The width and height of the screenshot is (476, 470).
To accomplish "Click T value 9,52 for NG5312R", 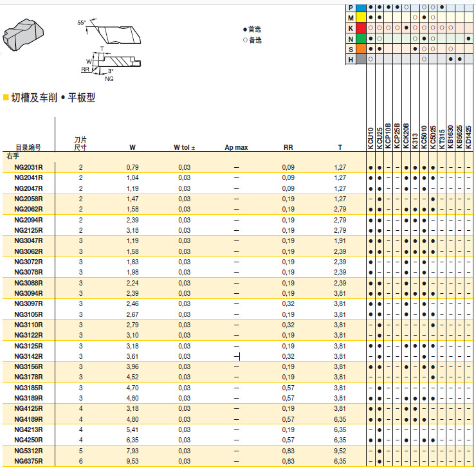I will (x=340, y=451).
